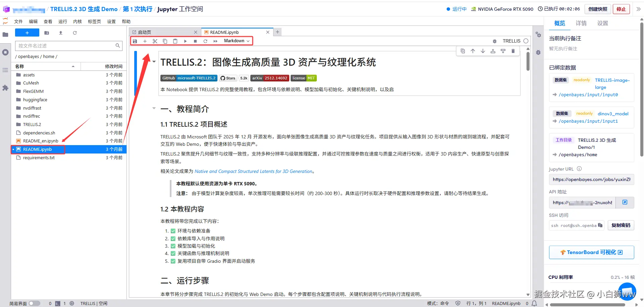644x307 pixels.
Task: Click the checkbox beside 关键函数与推理机制说明
Action: 173,253
